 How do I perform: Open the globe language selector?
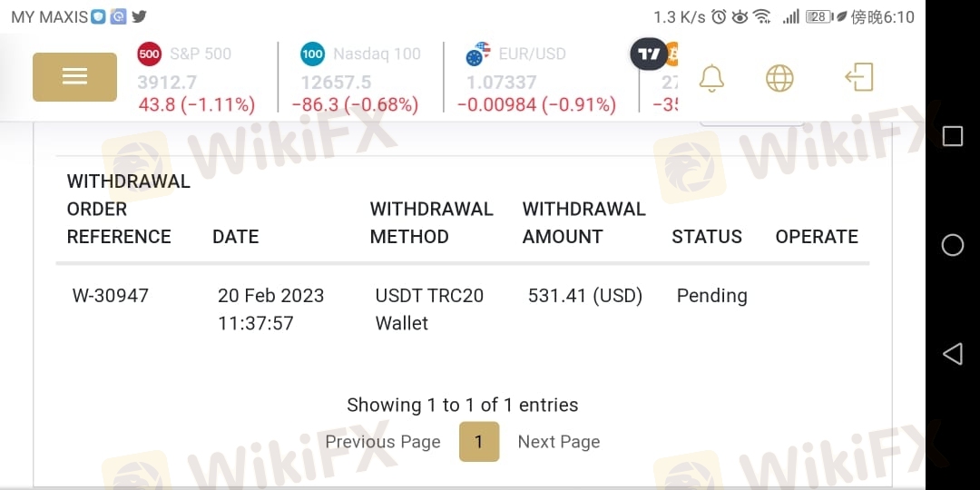(779, 78)
